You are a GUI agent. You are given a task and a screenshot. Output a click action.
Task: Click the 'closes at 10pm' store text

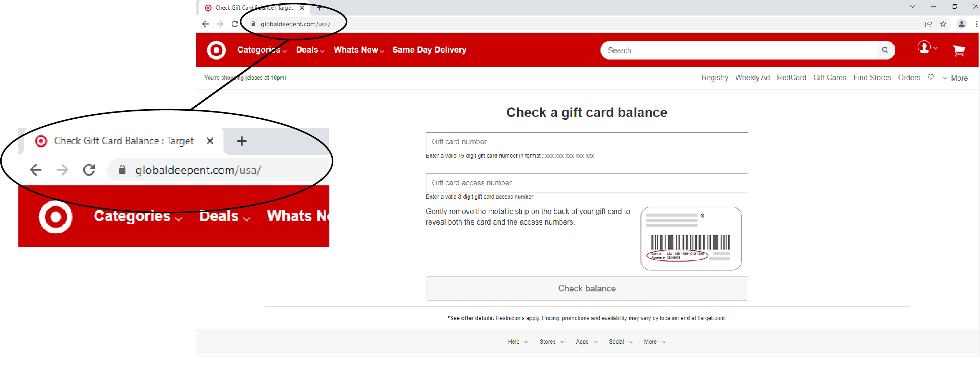tap(266, 78)
